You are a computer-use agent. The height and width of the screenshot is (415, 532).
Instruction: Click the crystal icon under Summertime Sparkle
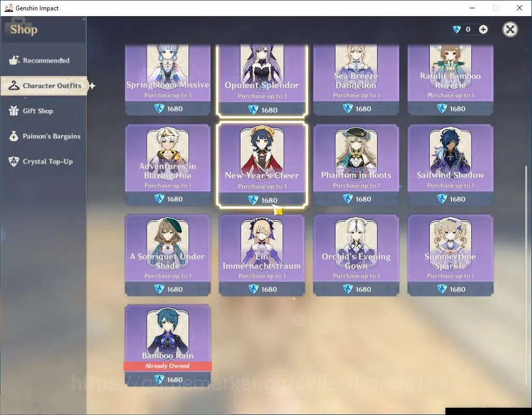[442, 289]
